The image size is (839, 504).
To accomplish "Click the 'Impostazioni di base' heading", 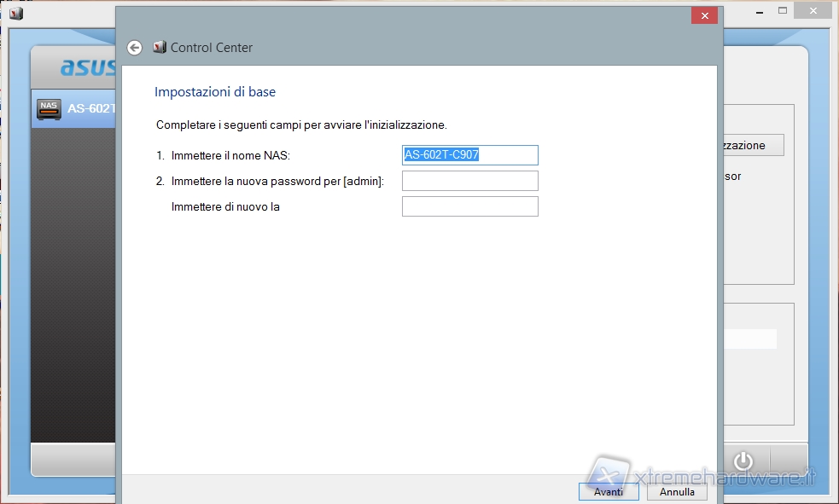I will (x=214, y=92).
